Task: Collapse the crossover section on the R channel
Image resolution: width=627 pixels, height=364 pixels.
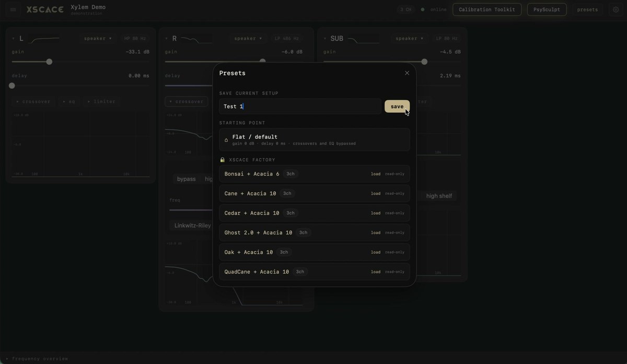Action: (186, 101)
